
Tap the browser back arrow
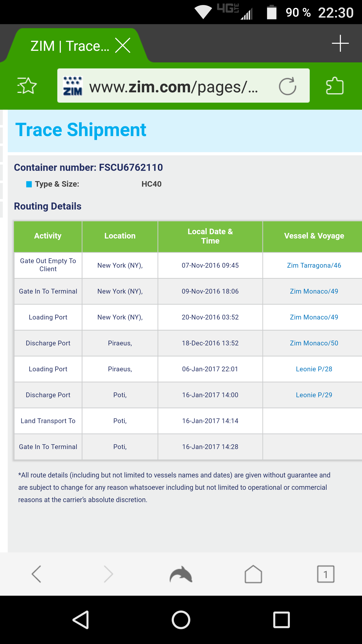[x=36, y=574]
